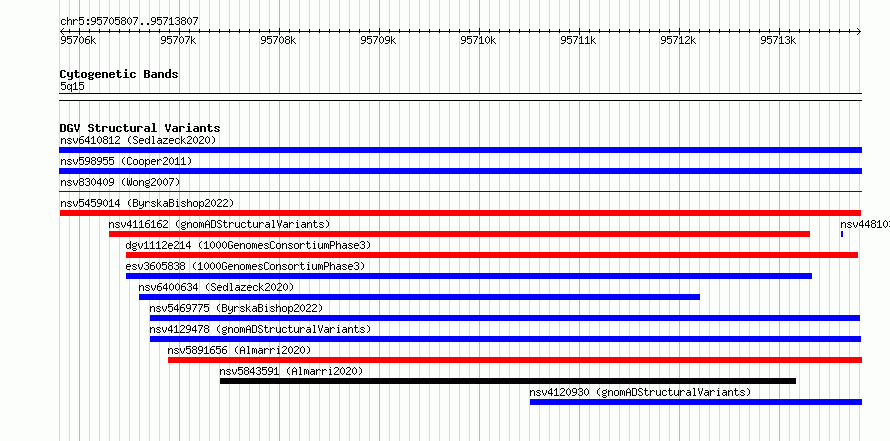Screen dimensions: 890x441
Task: Click the red bar under nsv5891656
Action: [x=515, y=360]
